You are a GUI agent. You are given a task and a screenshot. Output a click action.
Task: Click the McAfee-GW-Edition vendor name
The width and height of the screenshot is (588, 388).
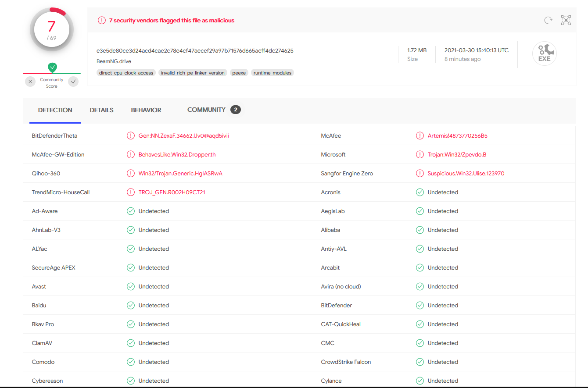[x=58, y=155]
